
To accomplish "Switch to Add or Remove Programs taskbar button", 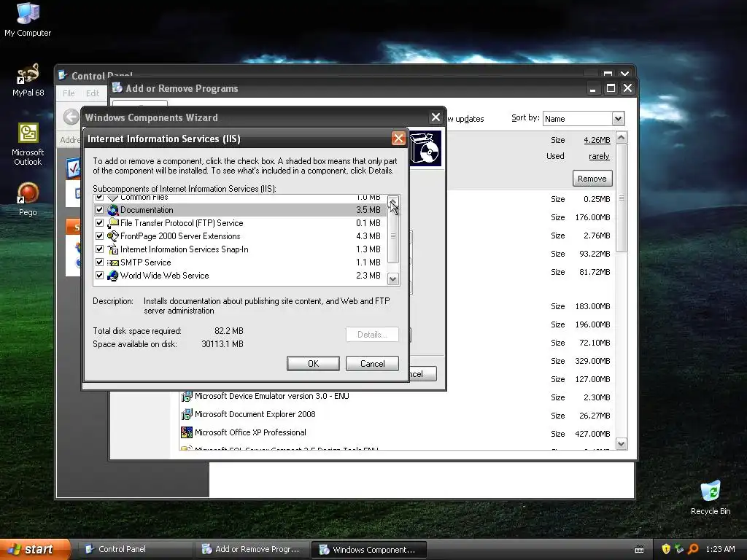I will click(x=252, y=549).
